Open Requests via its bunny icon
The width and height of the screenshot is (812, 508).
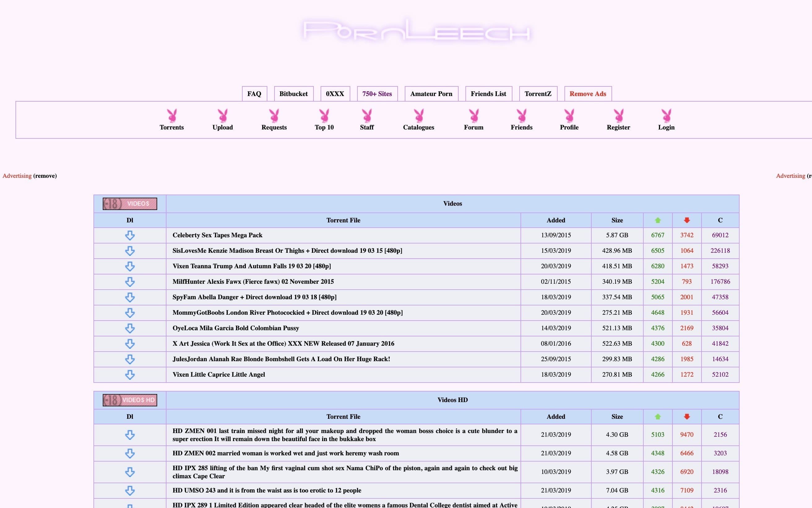(x=274, y=115)
